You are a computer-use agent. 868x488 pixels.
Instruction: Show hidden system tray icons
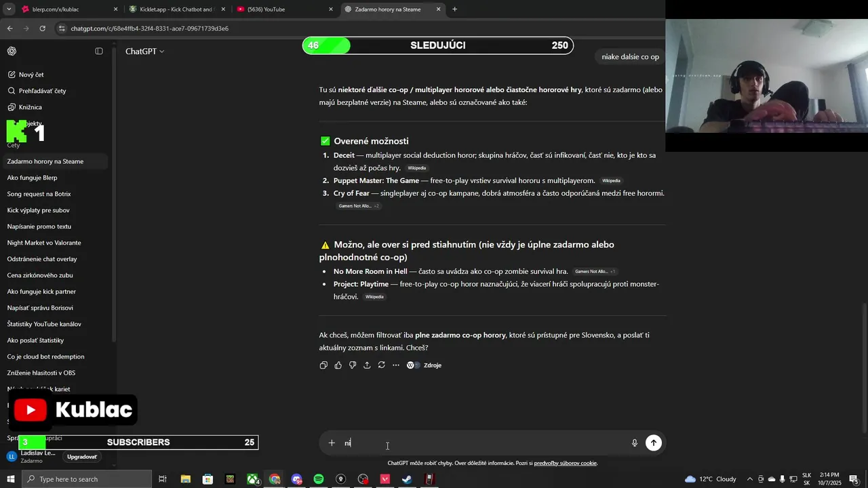pos(749,479)
